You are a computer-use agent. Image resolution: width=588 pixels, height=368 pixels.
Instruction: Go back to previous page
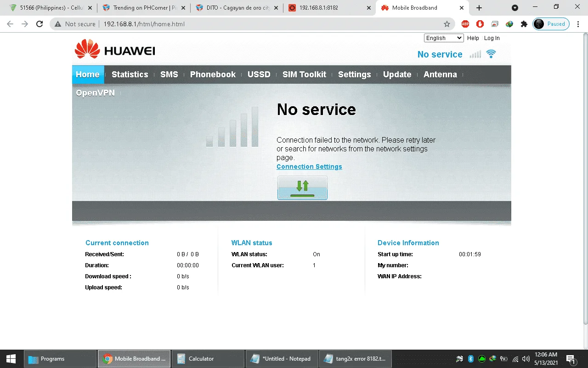tap(10, 24)
